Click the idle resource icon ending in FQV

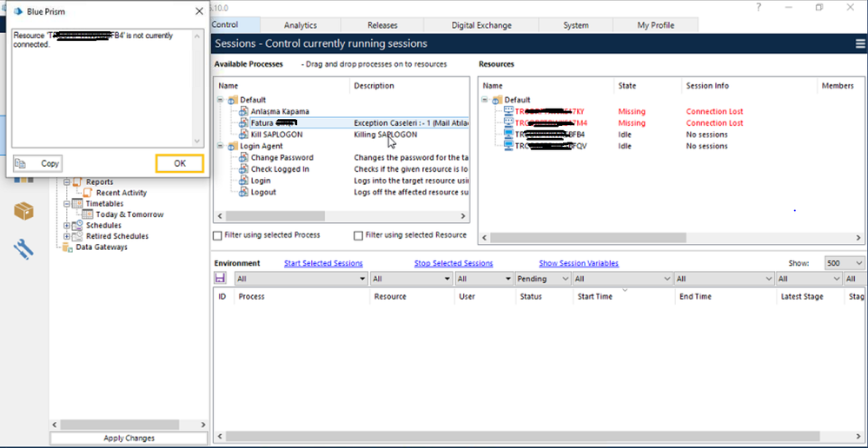click(508, 146)
